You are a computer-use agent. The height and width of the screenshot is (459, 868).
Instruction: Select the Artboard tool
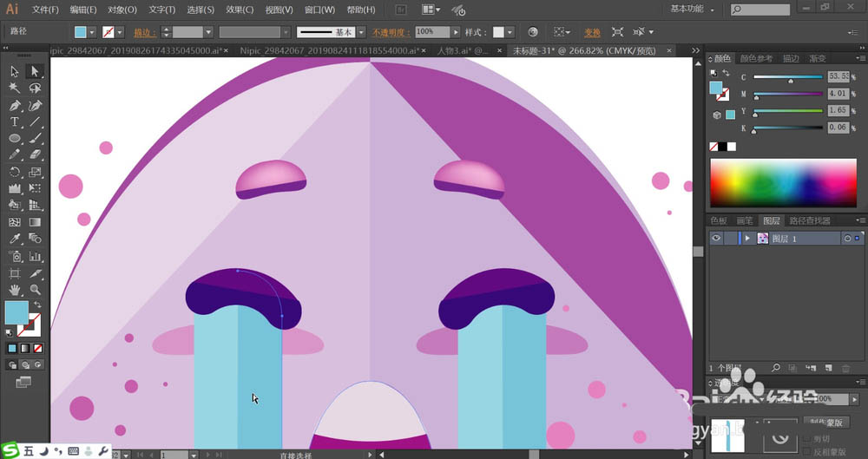click(15, 273)
